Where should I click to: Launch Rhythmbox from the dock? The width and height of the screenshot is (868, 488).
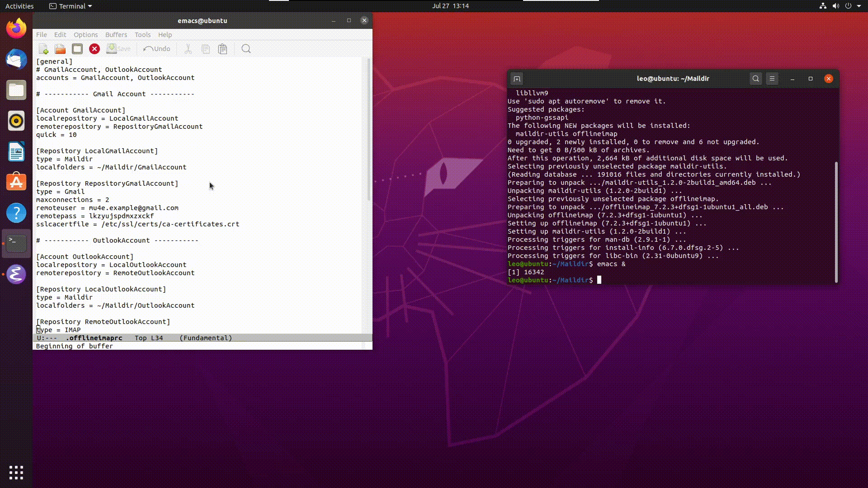16,121
